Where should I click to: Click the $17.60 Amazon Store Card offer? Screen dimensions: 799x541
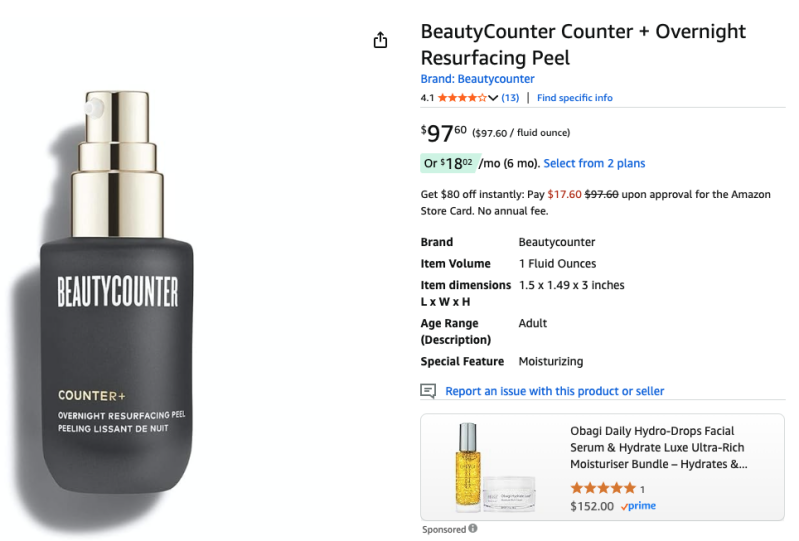click(x=564, y=195)
